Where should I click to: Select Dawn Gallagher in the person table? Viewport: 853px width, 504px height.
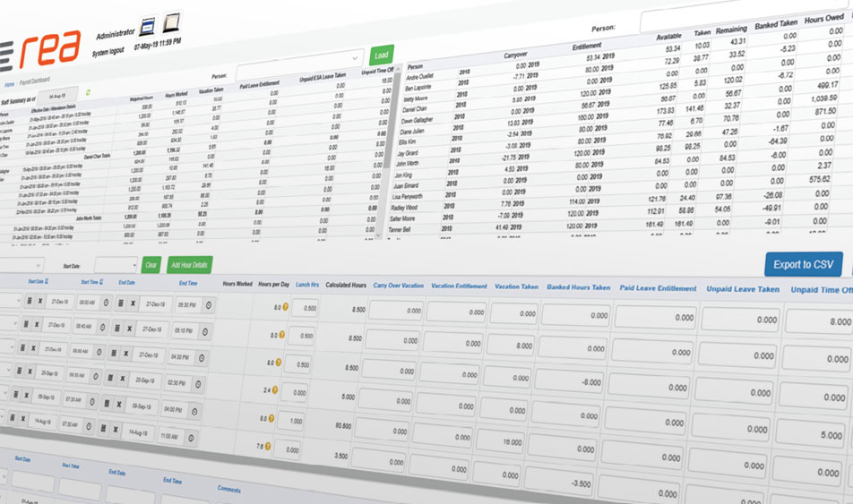[x=417, y=120]
